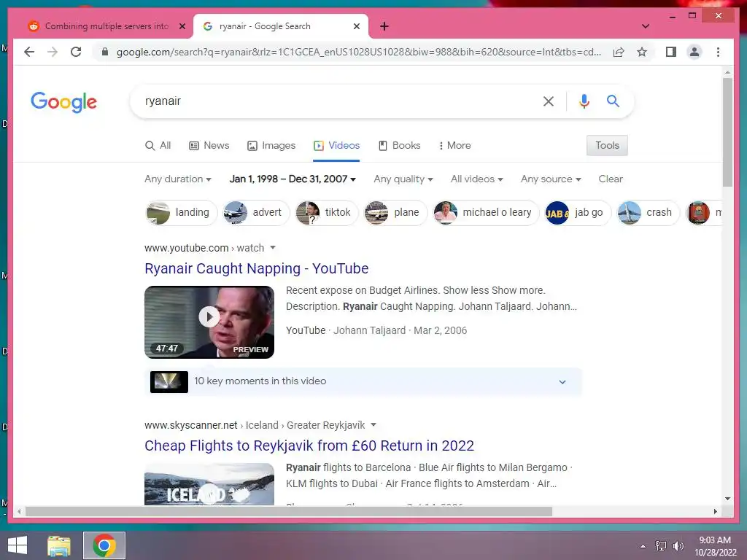Click the forward navigation arrow

click(x=53, y=52)
